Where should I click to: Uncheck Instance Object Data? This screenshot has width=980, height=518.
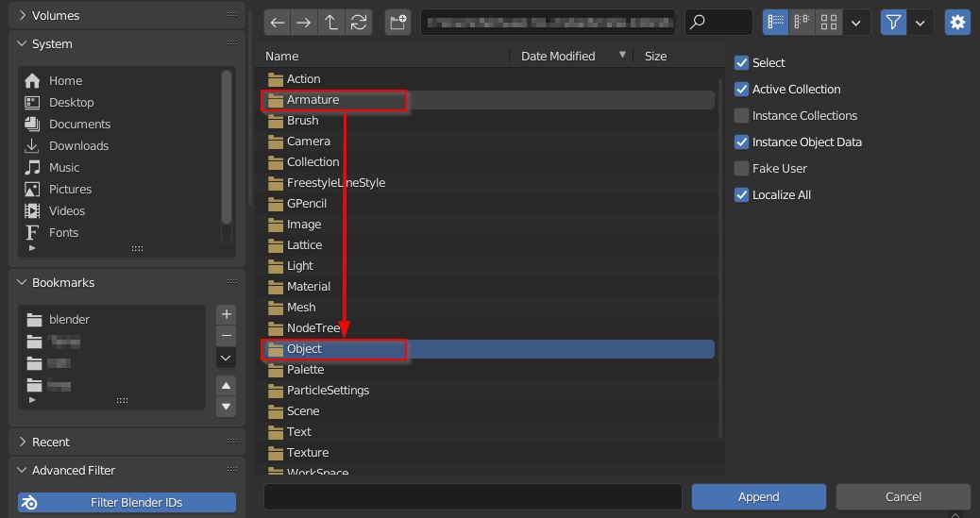tap(741, 142)
